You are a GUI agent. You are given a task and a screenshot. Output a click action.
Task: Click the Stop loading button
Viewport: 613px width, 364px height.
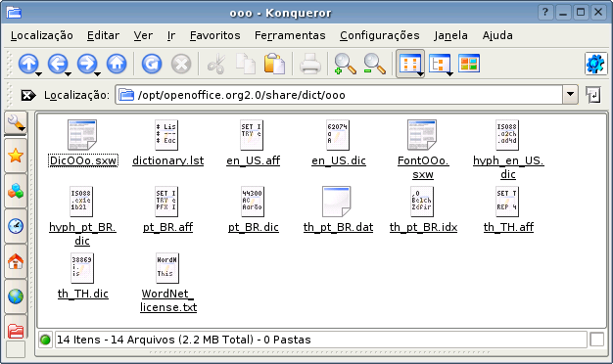(181, 64)
